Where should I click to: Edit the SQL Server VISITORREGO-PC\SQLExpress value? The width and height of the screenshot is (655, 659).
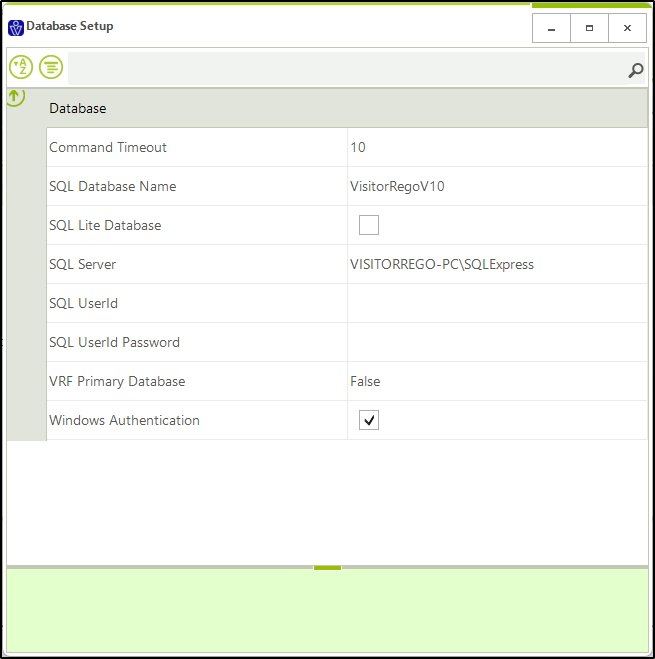(496, 264)
